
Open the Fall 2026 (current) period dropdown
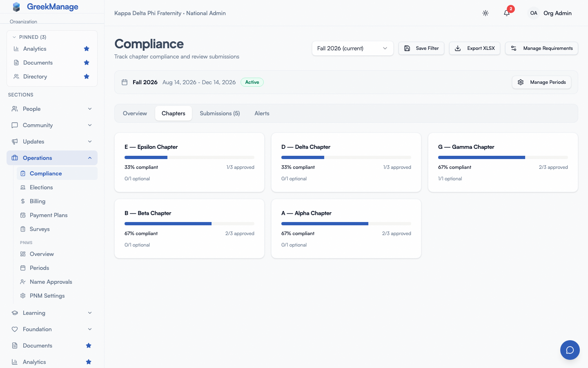click(353, 48)
